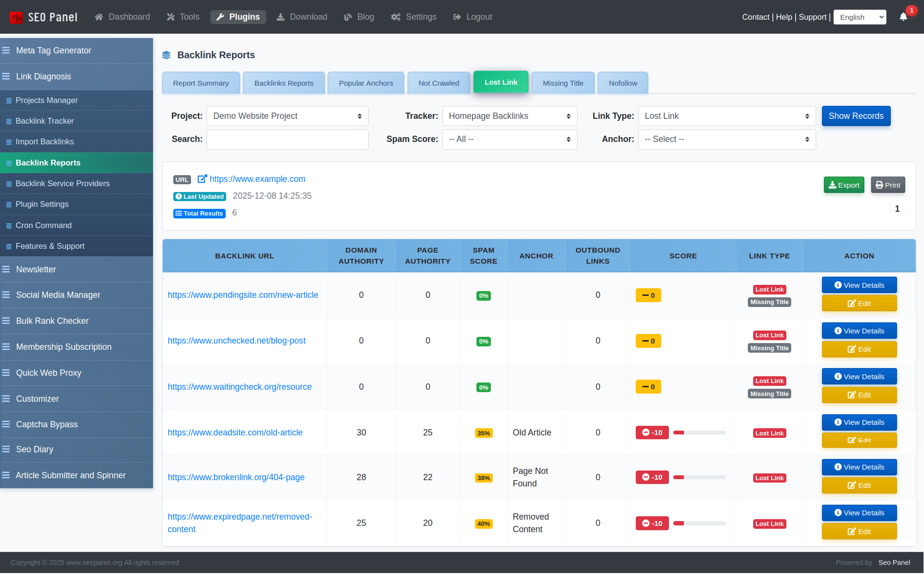Open Tools in the top navigation
Viewport: 924px width, 574px height.
pyautogui.click(x=183, y=17)
